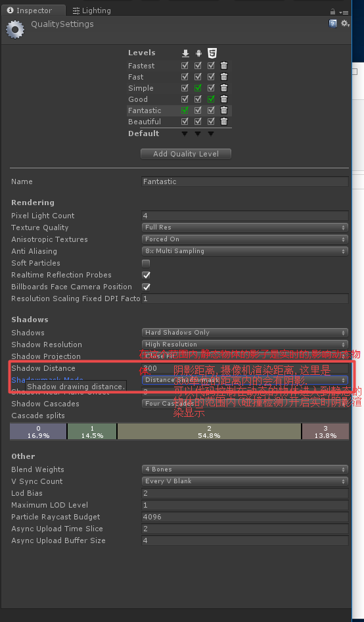Open the Inspector panel options menu
Image resolution: width=364 pixels, height=622 pixels.
point(344,12)
